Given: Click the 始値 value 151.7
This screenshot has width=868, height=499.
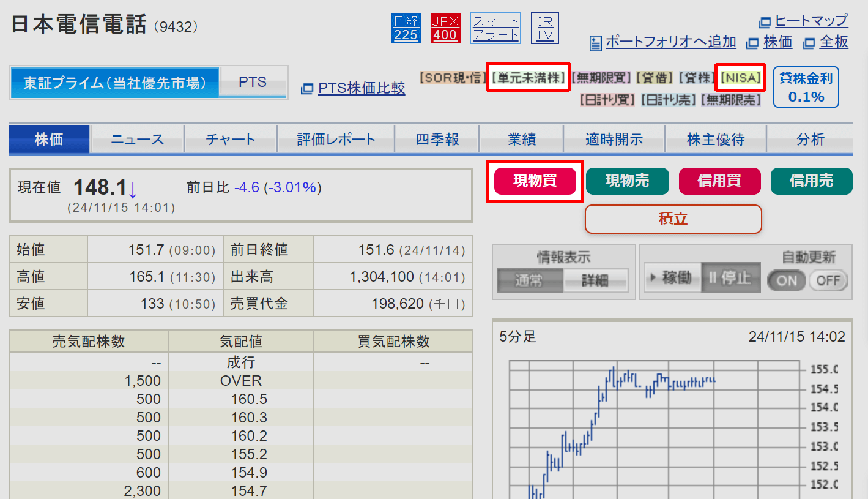Looking at the screenshot, I should coord(146,250).
